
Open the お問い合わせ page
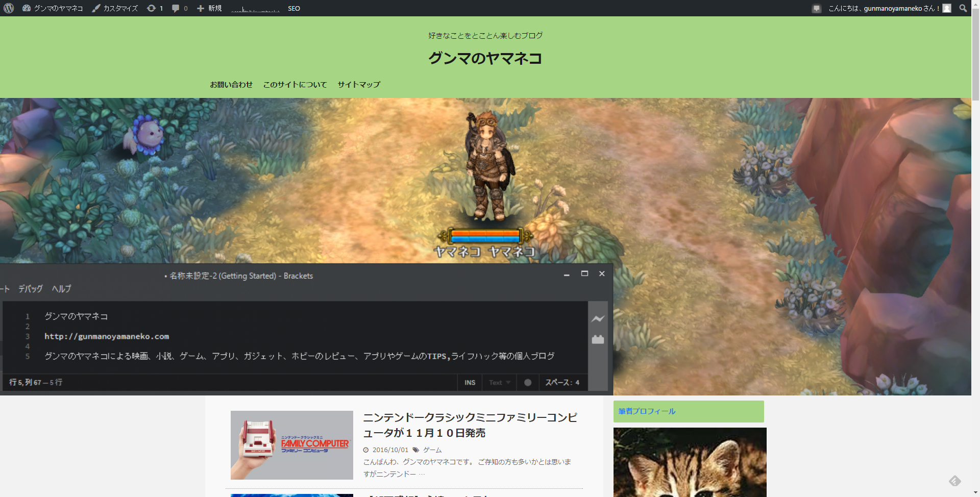point(231,85)
